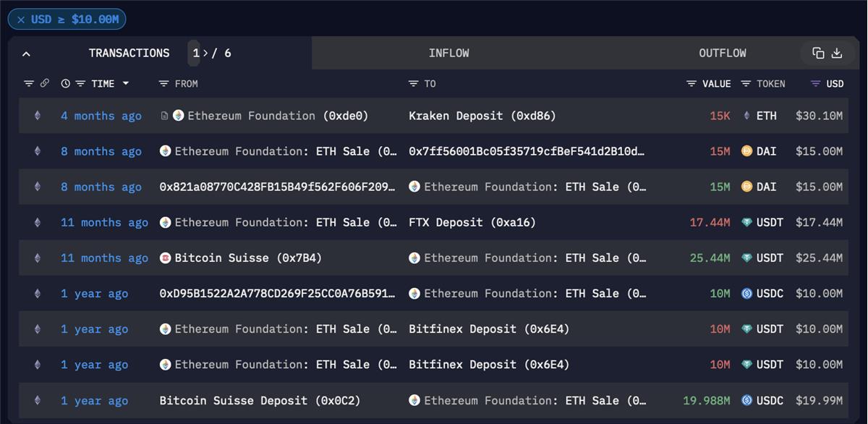Switch to the OUTFLOW tab
Viewport: 868px width, 424px height.
[x=722, y=54]
